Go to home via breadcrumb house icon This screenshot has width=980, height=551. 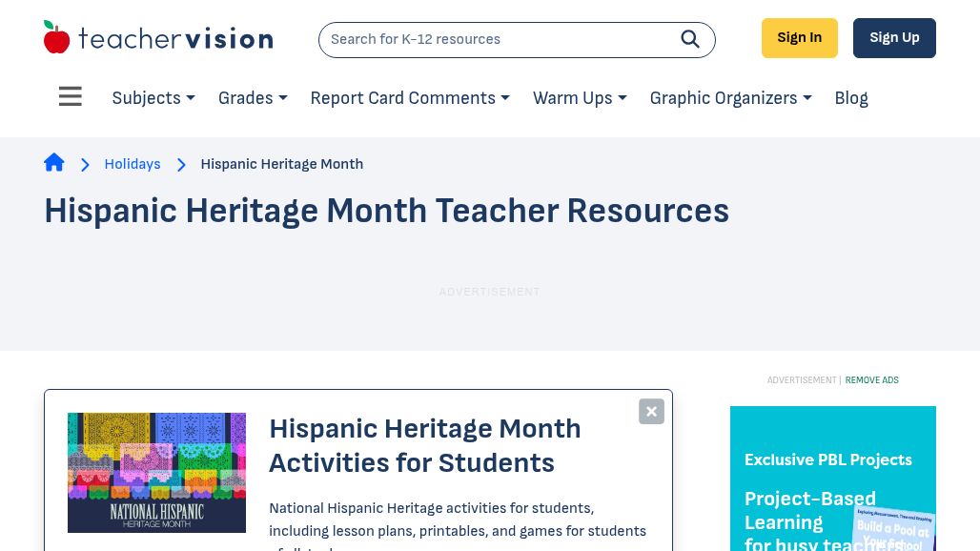[54, 162]
